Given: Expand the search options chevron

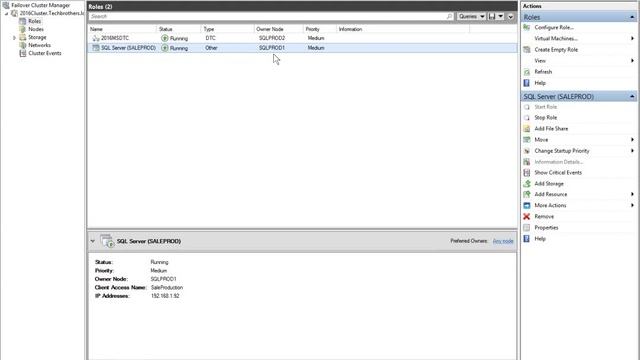Looking at the screenshot, I should [x=511, y=17].
